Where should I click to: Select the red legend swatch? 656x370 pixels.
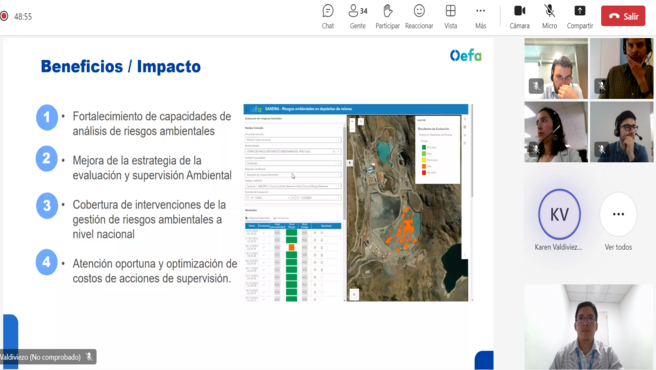pos(424,172)
